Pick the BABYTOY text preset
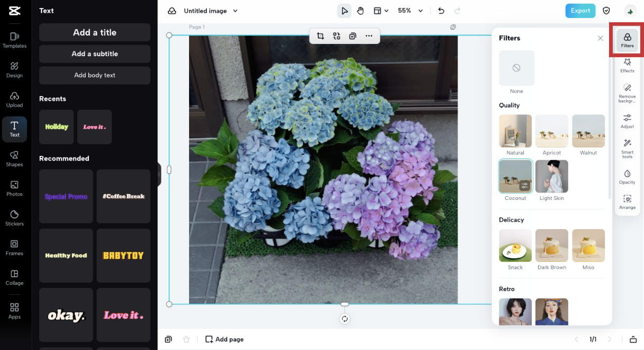The image size is (644, 350). tap(123, 256)
